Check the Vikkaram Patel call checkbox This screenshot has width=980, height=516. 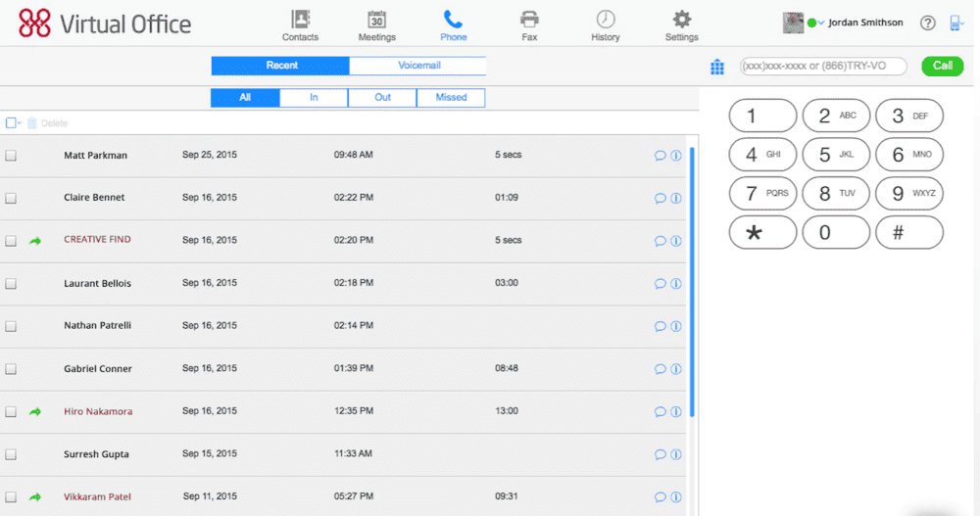click(x=11, y=497)
